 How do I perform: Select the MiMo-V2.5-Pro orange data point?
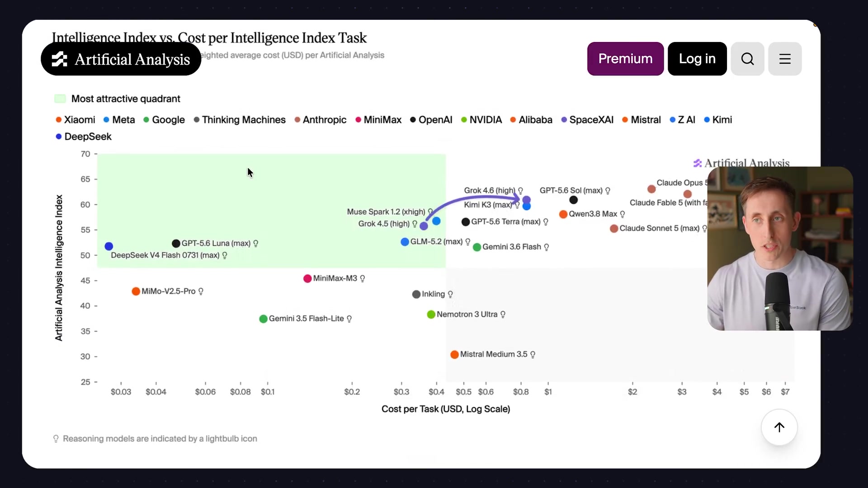click(136, 291)
